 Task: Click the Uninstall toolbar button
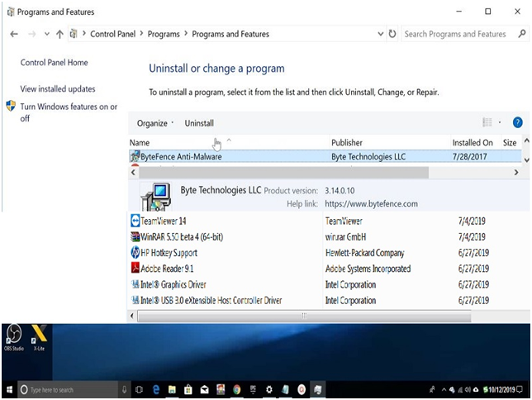(199, 123)
